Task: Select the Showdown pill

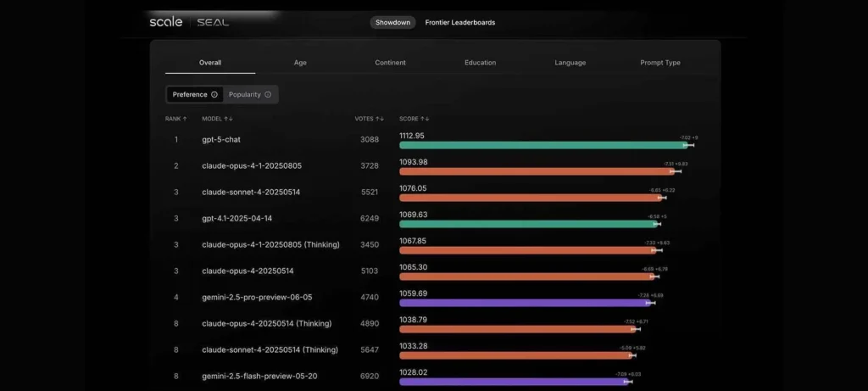Action: point(392,22)
